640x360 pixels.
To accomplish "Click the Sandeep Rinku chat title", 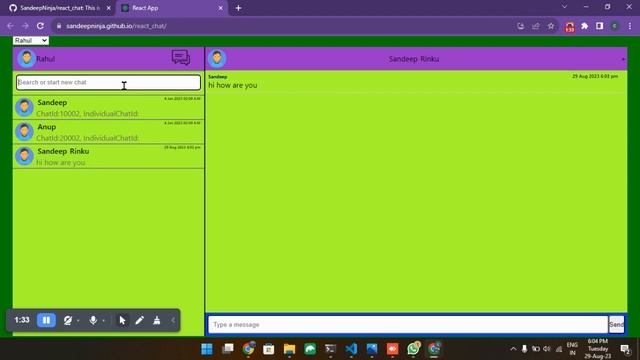I will 414,59.
